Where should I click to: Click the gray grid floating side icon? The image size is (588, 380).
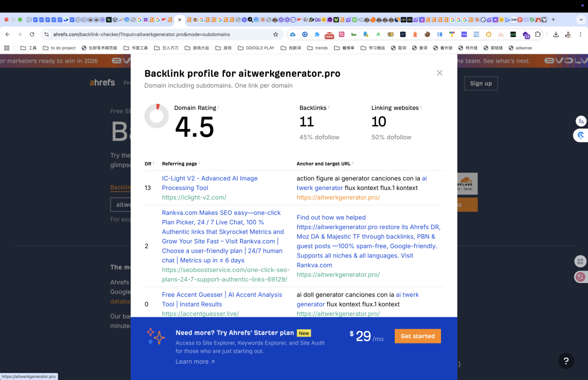580,261
